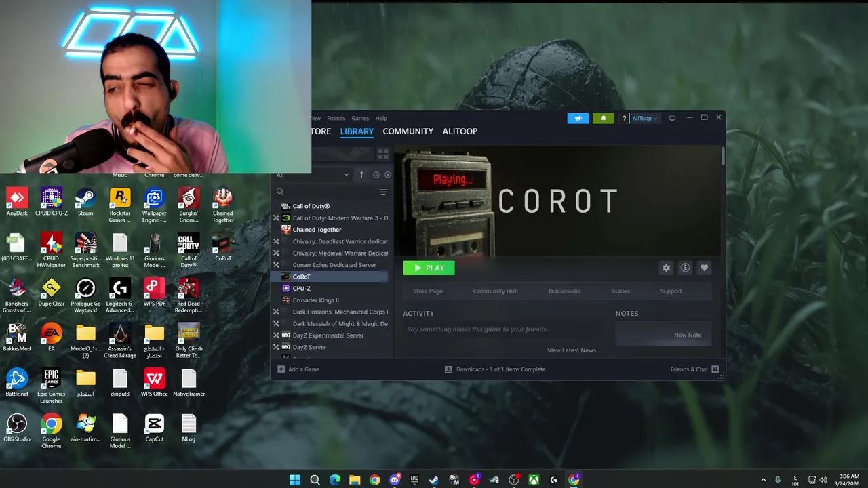868x488 pixels.
Task: Open the green notifications bell in Steam
Action: click(603, 118)
